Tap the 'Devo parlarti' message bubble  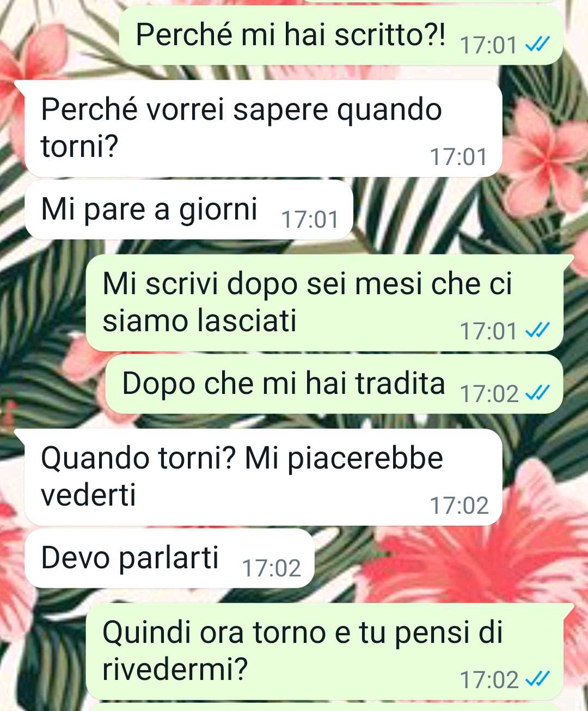pyautogui.click(x=170, y=558)
